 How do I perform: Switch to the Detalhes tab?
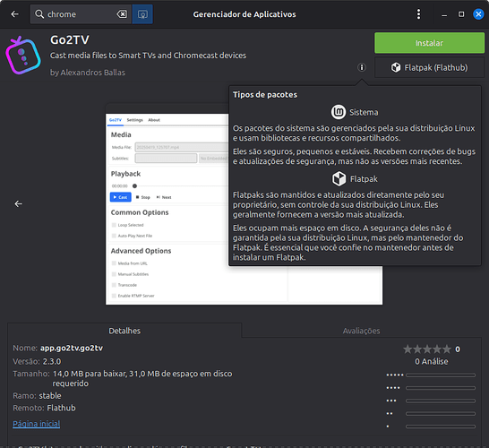coord(124,331)
